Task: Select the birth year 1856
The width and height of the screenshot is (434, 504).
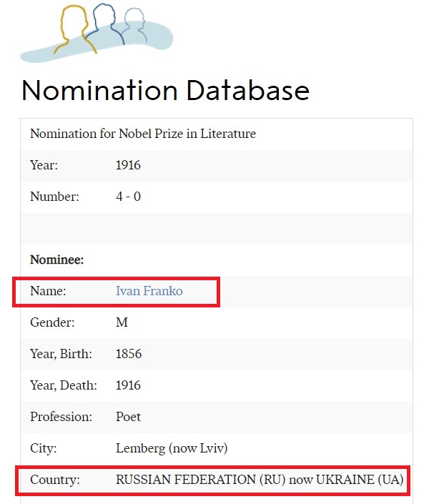Action: [128, 354]
